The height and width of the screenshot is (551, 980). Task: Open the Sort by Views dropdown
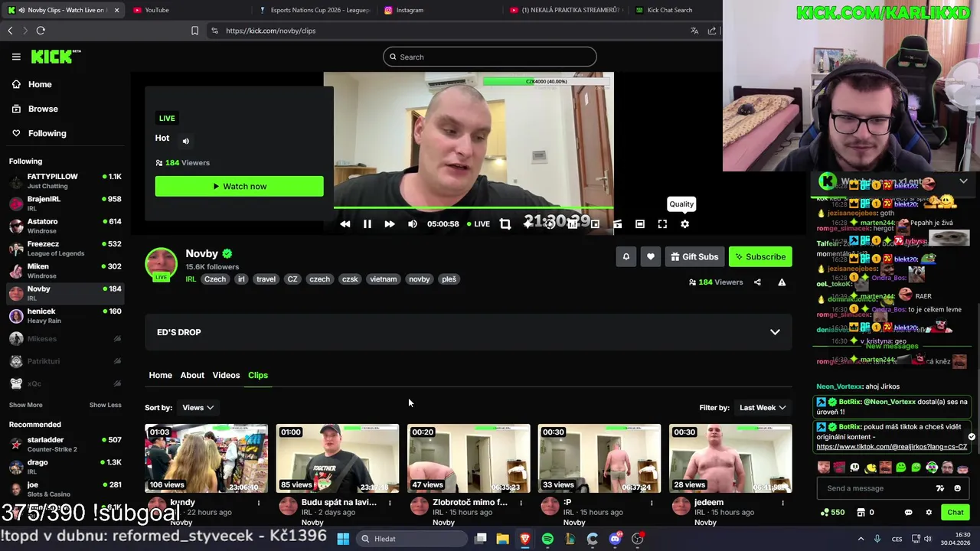(x=198, y=408)
